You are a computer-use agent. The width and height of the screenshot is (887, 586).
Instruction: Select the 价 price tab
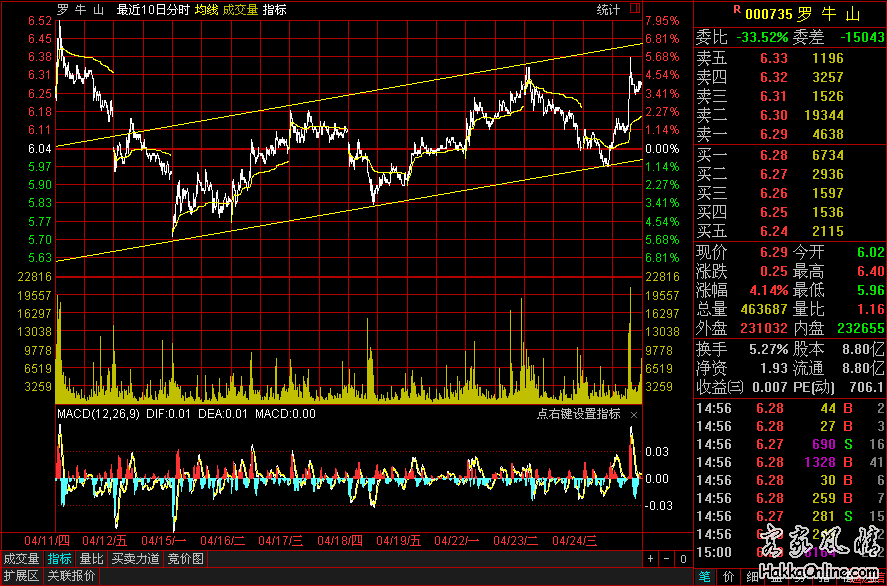[728, 576]
